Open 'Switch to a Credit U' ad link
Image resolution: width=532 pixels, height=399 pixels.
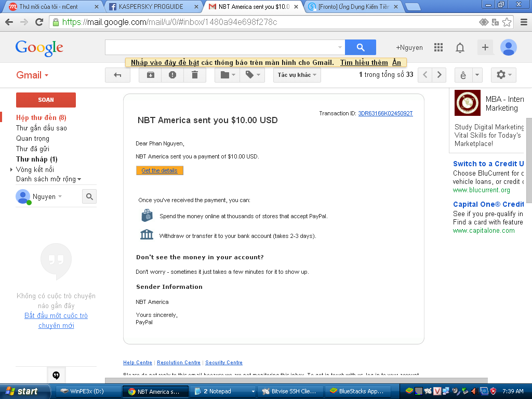[x=488, y=164]
